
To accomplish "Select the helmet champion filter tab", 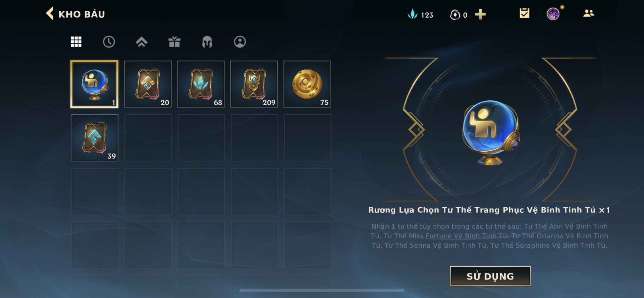I will point(207,42).
